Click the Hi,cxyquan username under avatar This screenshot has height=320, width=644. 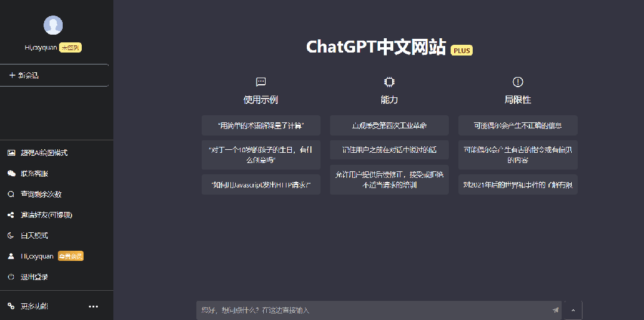coord(41,48)
